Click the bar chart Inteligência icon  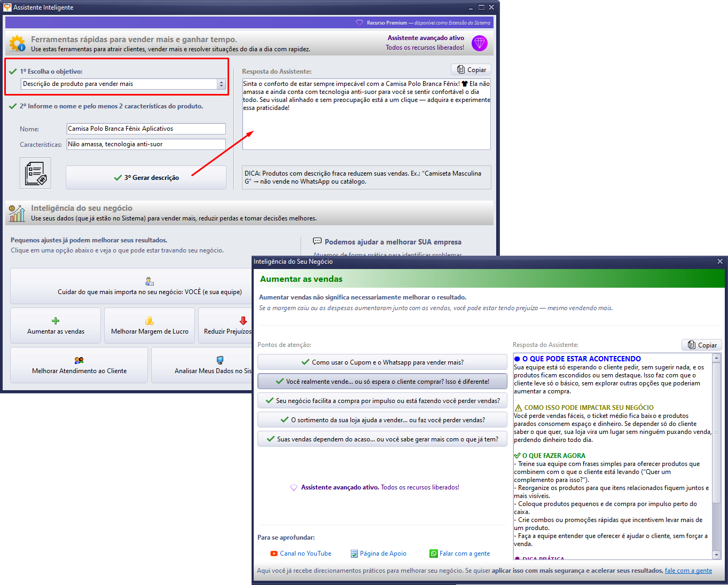tap(17, 213)
